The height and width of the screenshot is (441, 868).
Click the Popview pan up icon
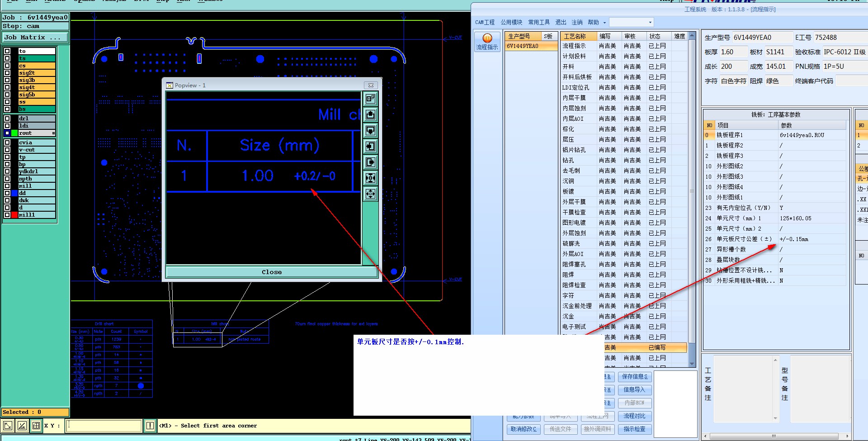click(x=370, y=114)
